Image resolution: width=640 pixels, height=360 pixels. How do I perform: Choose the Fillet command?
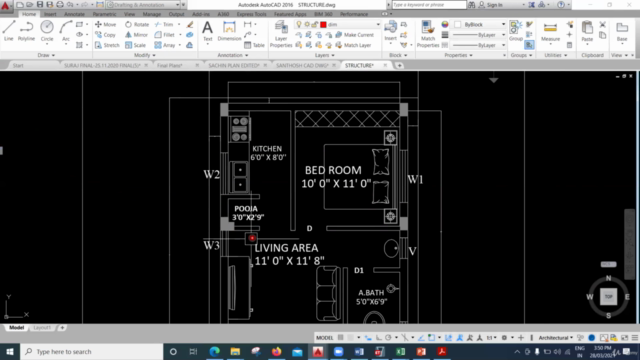click(x=165, y=35)
